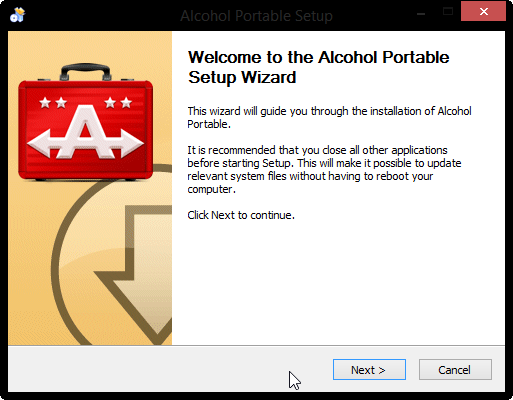
Task: Continue setup with the Next button
Action: click(x=369, y=370)
